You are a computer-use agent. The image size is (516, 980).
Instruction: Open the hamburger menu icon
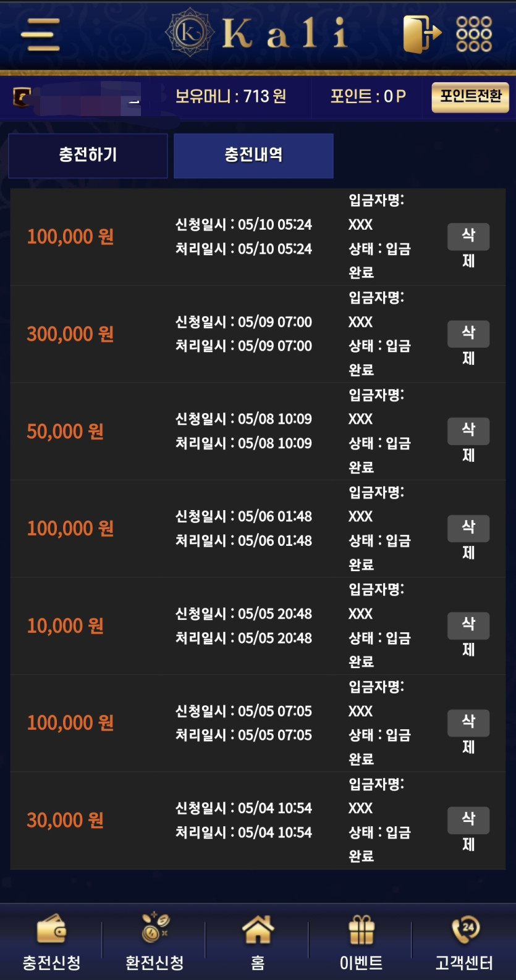[x=40, y=33]
